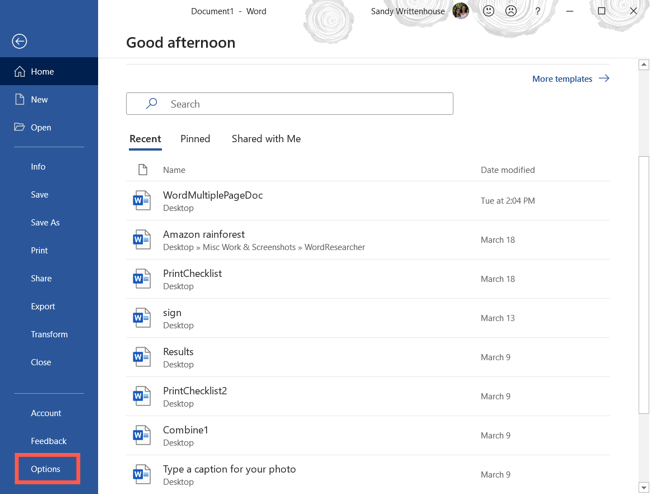Click the Word icon beside sign
Image resolution: width=650 pixels, height=494 pixels.
142,318
